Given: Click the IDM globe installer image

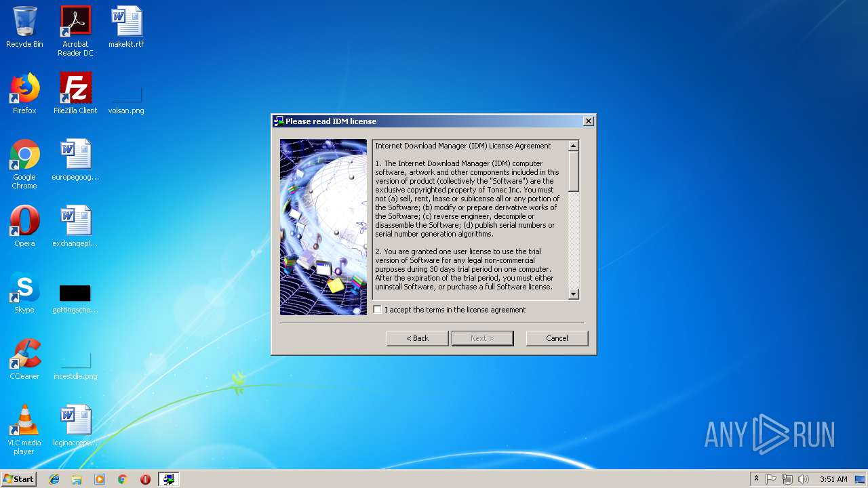Looking at the screenshot, I should click(323, 227).
